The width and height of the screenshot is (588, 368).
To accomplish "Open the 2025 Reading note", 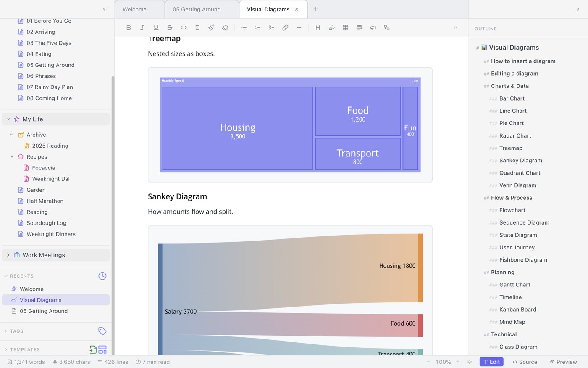I will coord(50,146).
